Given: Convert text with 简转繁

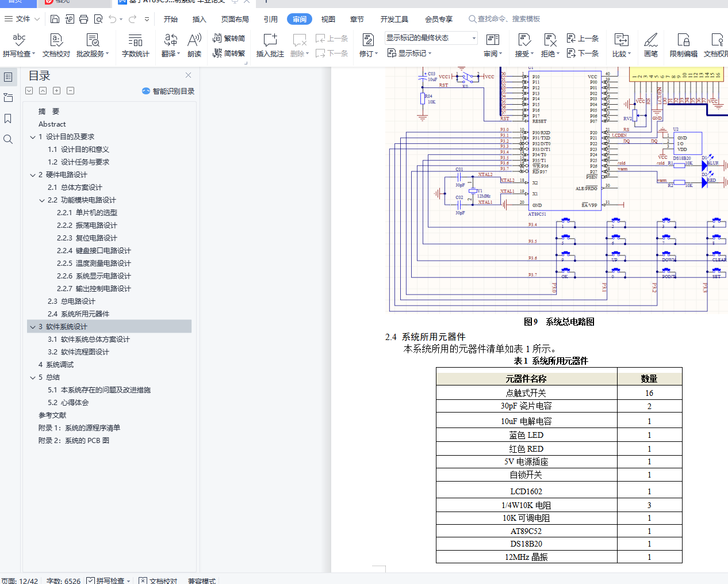Looking at the screenshot, I should click(x=229, y=54).
